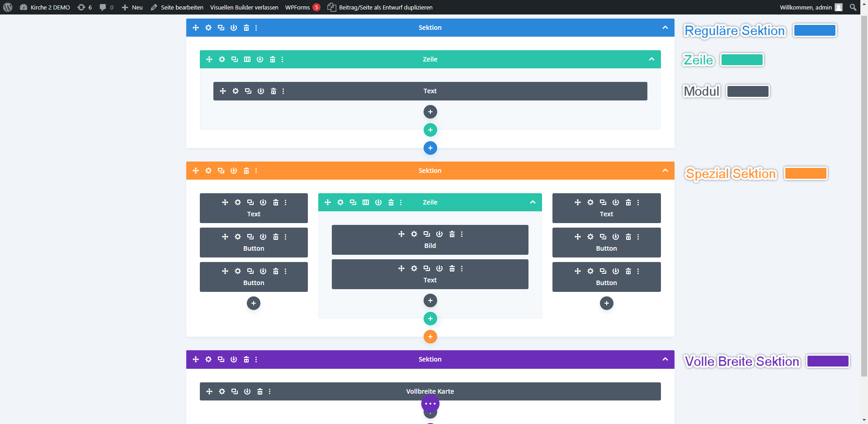Open more options on Vollbreite Karte module
The height and width of the screenshot is (424, 868).
[x=270, y=391]
